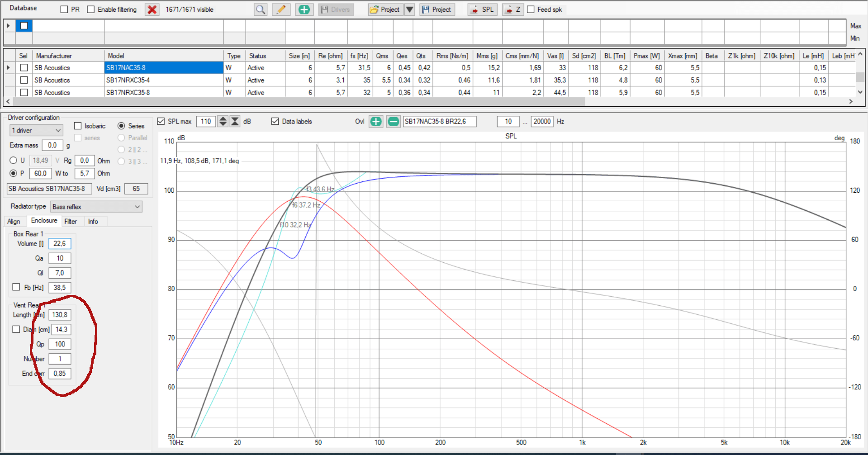Click the 20000 Hz max frequency field

click(542, 121)
